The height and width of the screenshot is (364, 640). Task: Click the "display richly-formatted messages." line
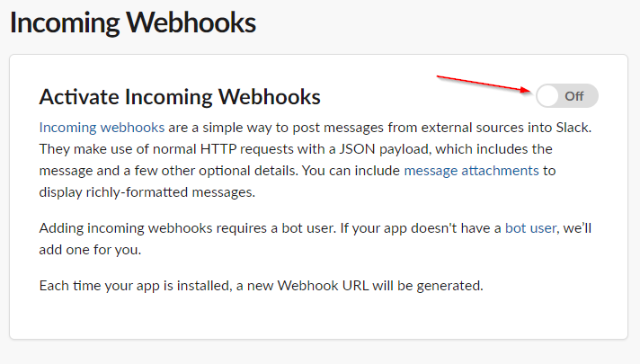click(x=147, y=191)
